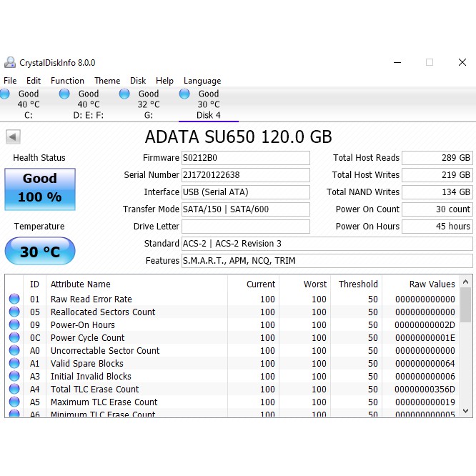Open the File menu
This screenshot has height=476, width=476.
(10, 81)
